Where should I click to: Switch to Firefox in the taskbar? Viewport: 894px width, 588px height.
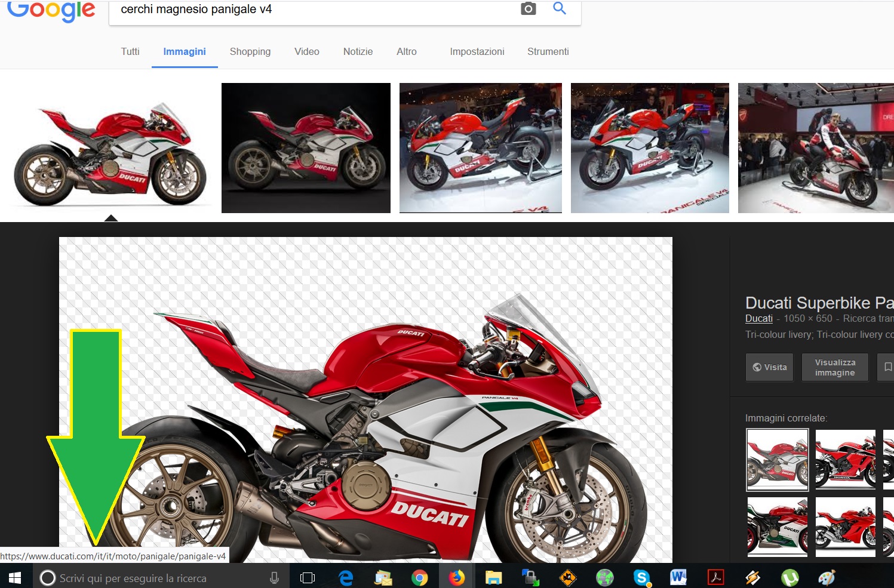pyautogui.click(x=457, y=578)
